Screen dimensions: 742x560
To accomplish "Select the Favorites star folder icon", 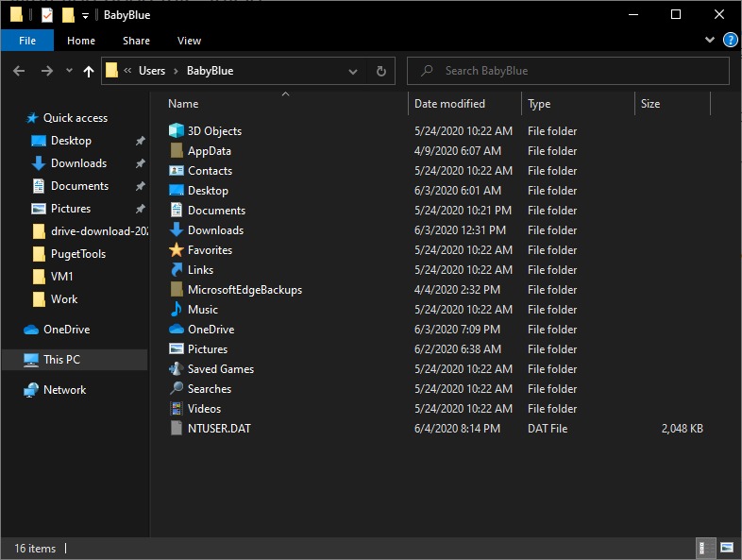I will click(177, 250).
